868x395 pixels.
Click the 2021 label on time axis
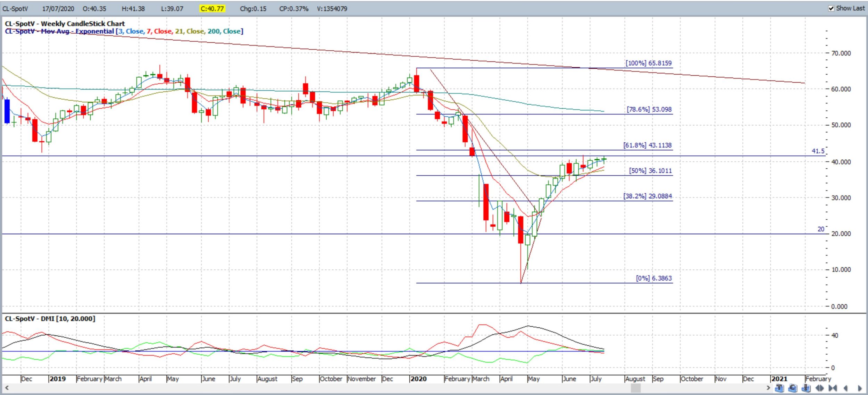(x=779, y=379)
